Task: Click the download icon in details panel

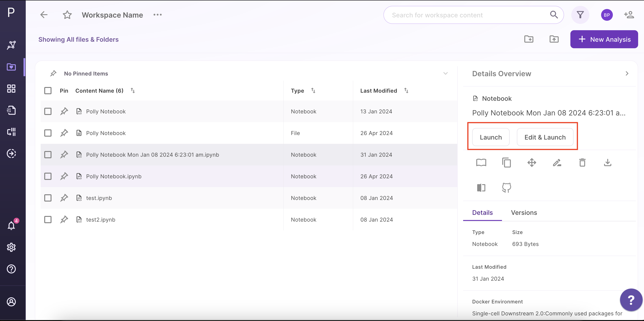Action: point(607,163)
